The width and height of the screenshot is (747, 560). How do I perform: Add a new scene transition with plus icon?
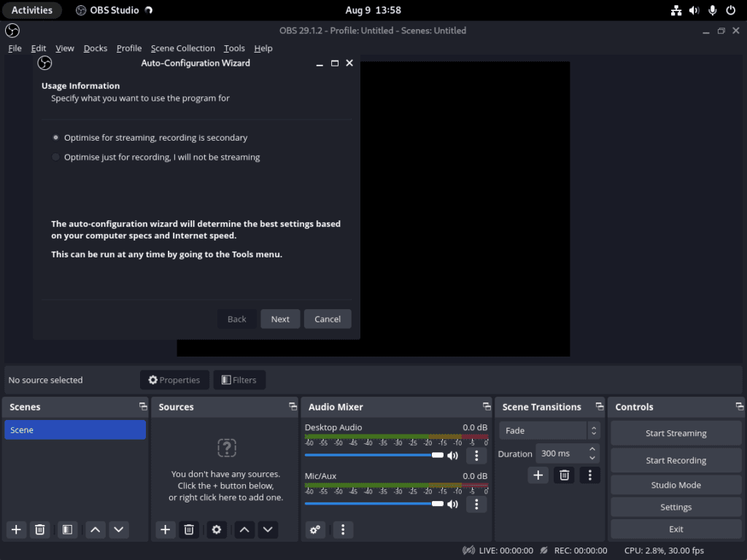coord(538,475)
